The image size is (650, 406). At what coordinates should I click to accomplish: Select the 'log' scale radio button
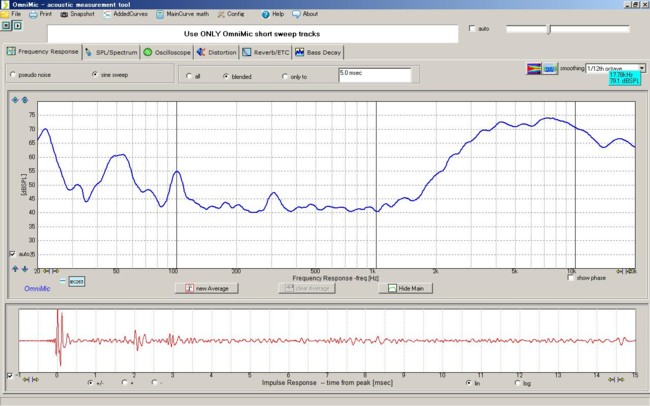point(518,383)
